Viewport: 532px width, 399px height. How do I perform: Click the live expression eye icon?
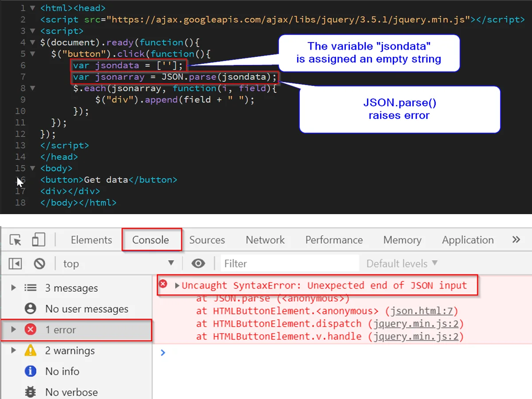[198, 264]
